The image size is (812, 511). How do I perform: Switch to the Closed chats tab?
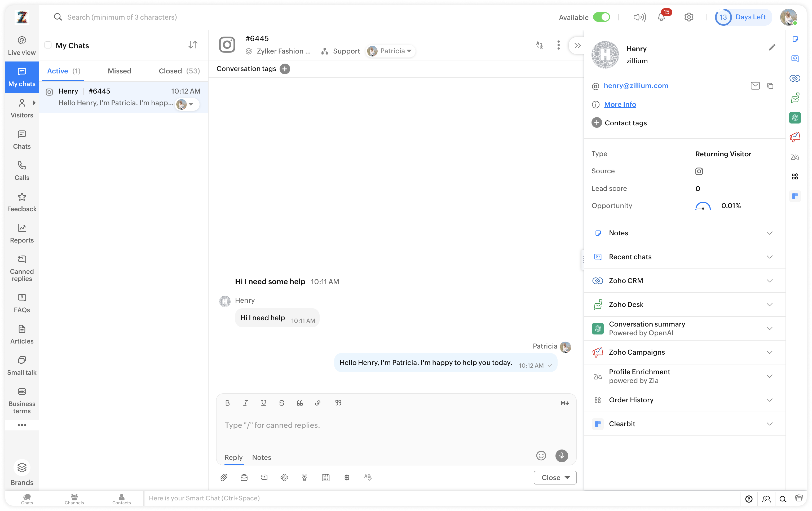pyautogui.click(x=179, y=71)
